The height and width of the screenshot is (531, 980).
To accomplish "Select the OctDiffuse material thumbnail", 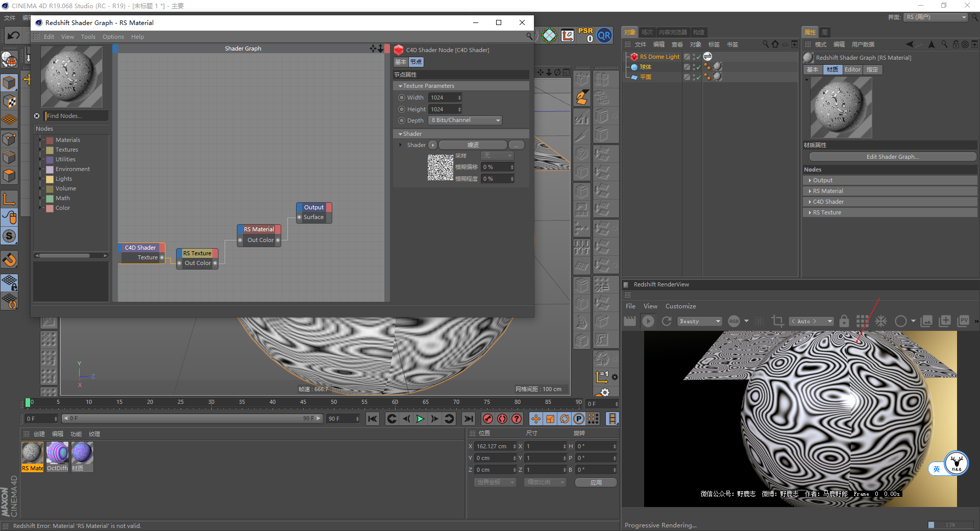I will pyautogui.click(x=57, y=453).
